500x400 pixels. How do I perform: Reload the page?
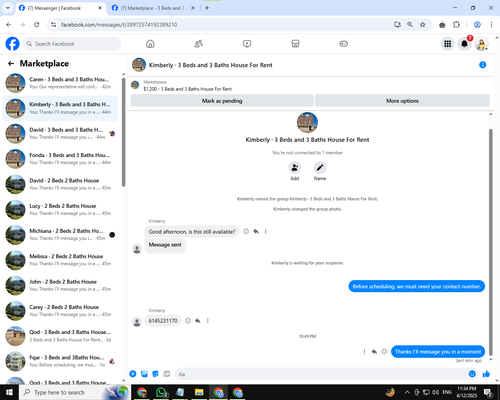(x=37, y=24)
